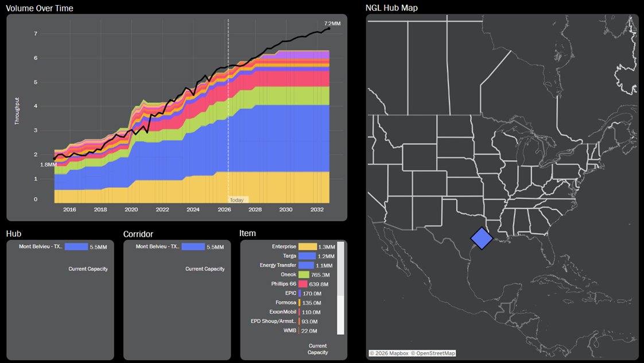Click Current Capacity caption in Item panel
The height and width of the screenshot is (363, 644).
(x=318, y=349)
